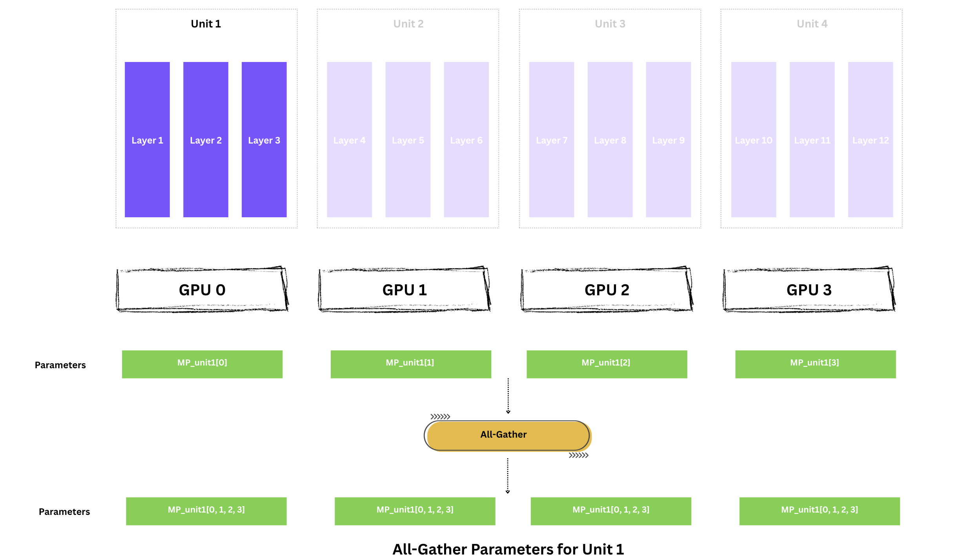Click the MP_unit1[0] parameter box

[x=202, y=364]
